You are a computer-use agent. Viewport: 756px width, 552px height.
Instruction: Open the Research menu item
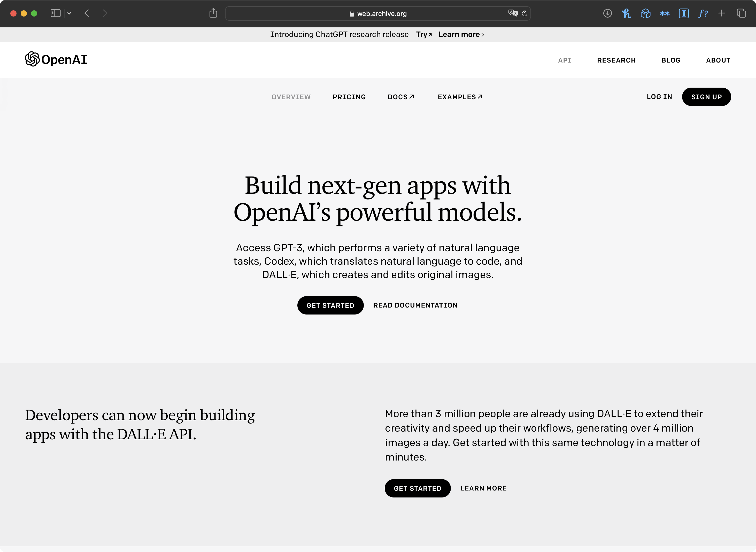coord(616,60)
